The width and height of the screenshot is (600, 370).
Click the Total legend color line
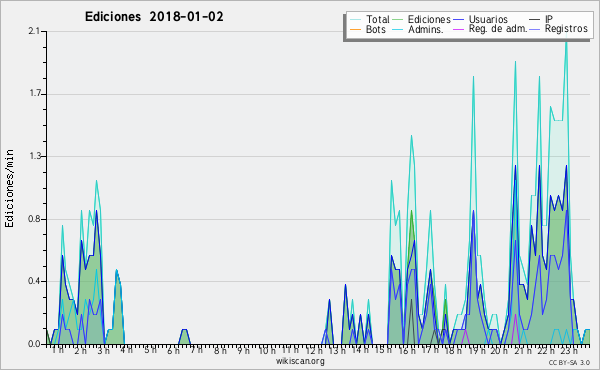(355, 20)
